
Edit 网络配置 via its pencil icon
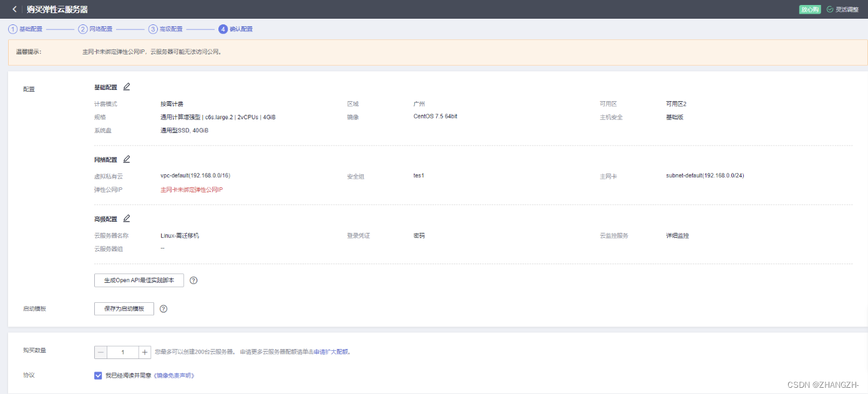pos(127,159)
